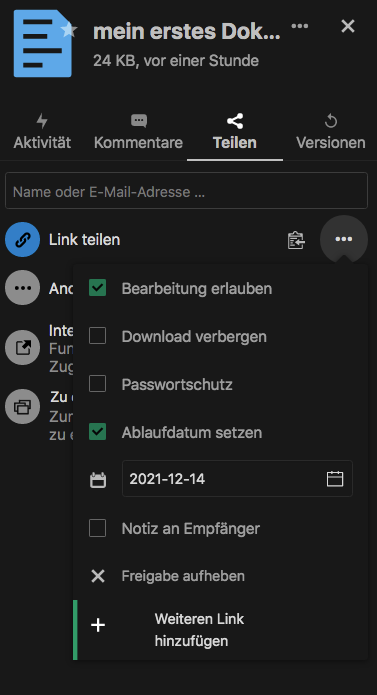Click the add-to-project stacked windows icon
377x695 pixels.
point(23,406)
